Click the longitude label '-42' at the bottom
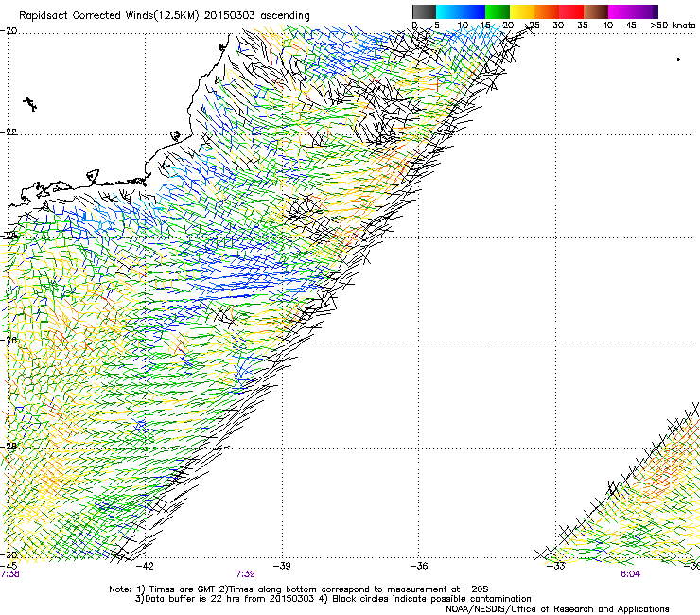 [x=145, y=566]
